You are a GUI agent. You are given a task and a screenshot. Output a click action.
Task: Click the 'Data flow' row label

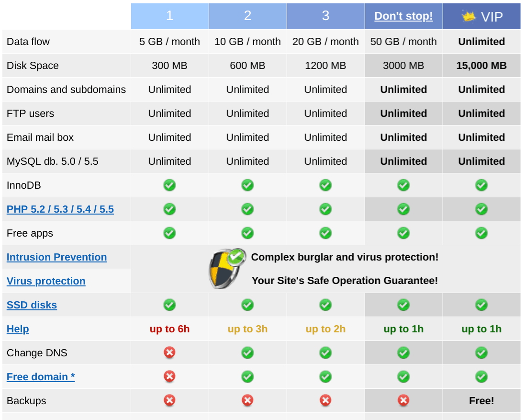(28, 42)
